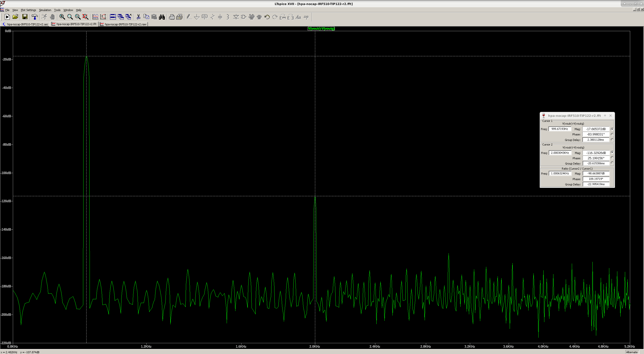Open the Window menu

coord(68,10)
